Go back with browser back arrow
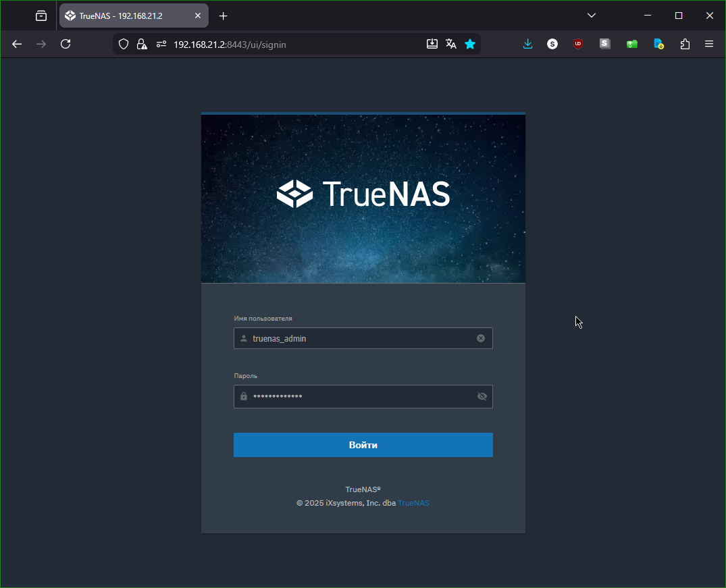Screen dimensions: 726x588 click(17, 44)
